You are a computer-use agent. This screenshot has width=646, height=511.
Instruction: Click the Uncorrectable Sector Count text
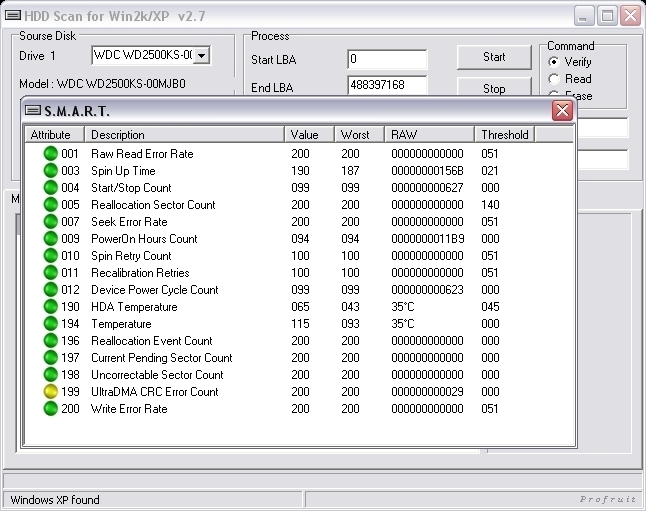157,375
